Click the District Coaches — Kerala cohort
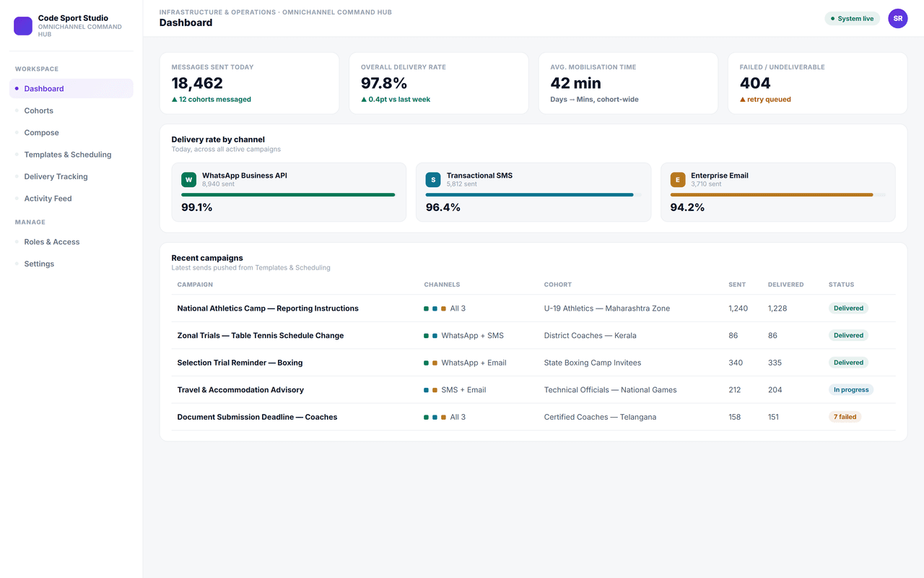924x578 pixels. [590, 335]
